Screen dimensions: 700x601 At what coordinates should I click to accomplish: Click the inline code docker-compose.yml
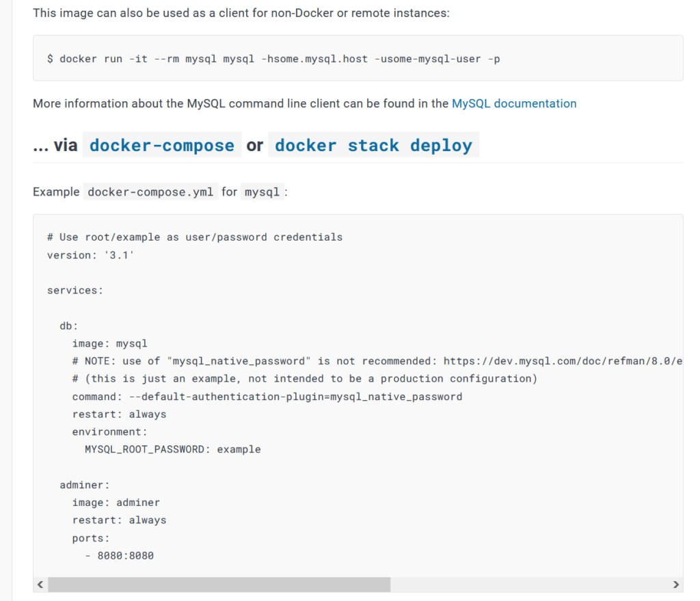[150, 192]
